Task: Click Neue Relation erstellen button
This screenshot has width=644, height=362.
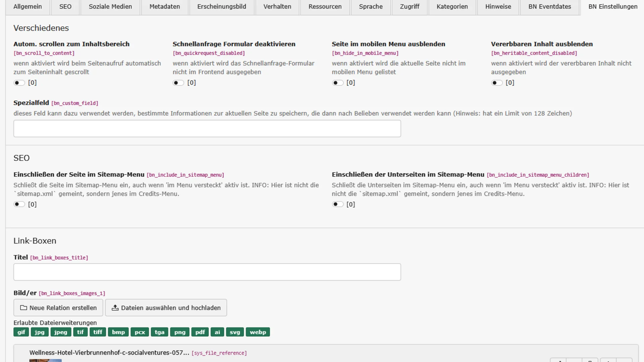Action: pos(58,308)
